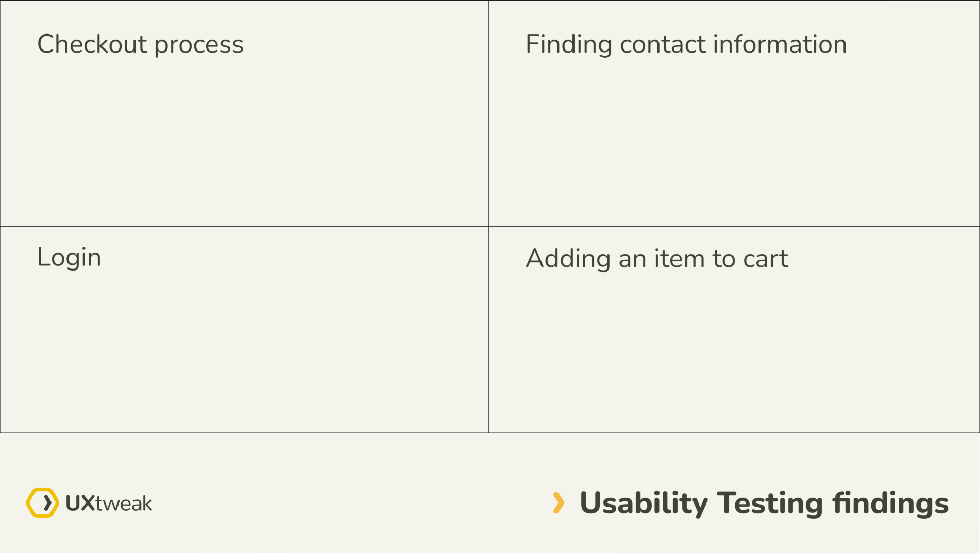980x554 pixels.
Task: Select the "Adding an item to cart" heading
Action: coord(656,258)
